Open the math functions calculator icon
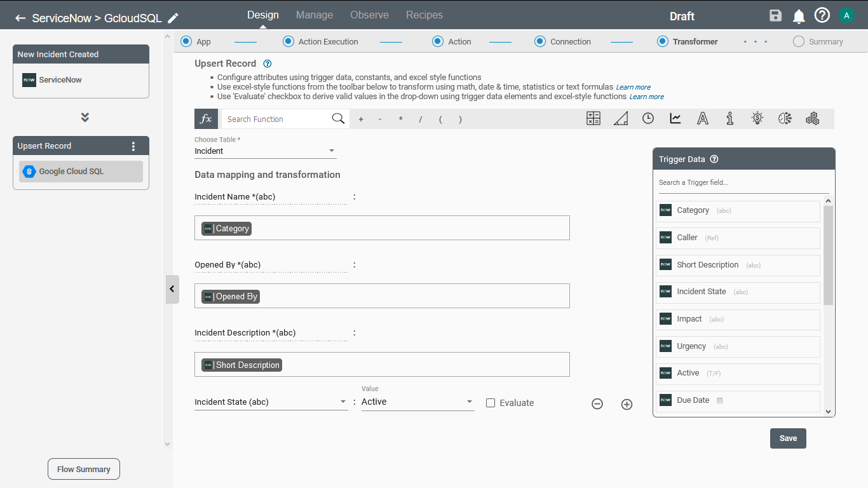Image resolution: width=868 pixels, height=488 pixels. pos(593,118)
